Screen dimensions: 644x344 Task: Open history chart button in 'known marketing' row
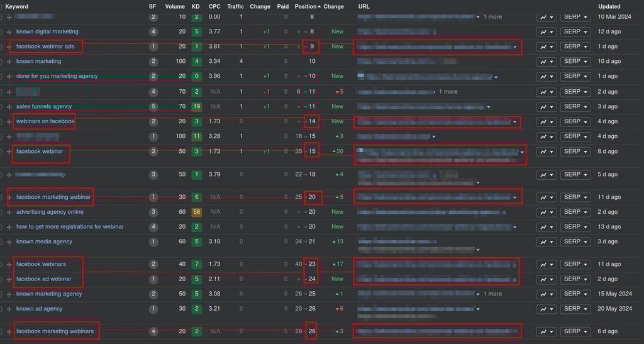(547, 62)
